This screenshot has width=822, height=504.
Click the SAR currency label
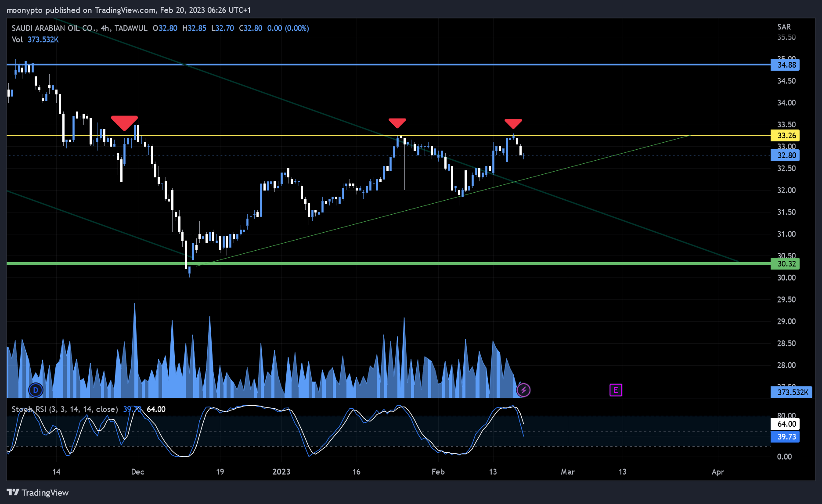click(784, 27)
